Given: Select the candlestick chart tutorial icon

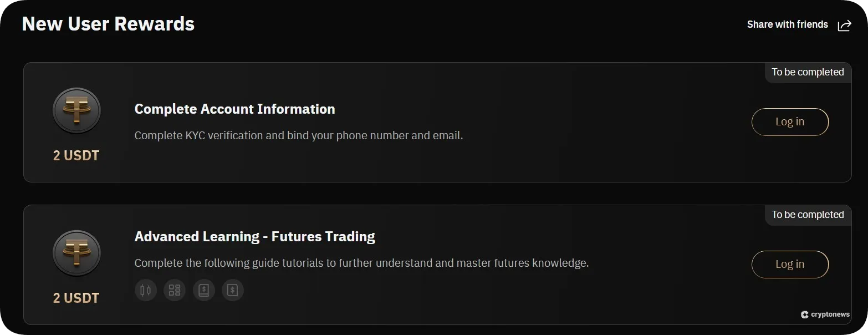Looking at the screenshot, I should pyautogui.click(x=145, y=290).
